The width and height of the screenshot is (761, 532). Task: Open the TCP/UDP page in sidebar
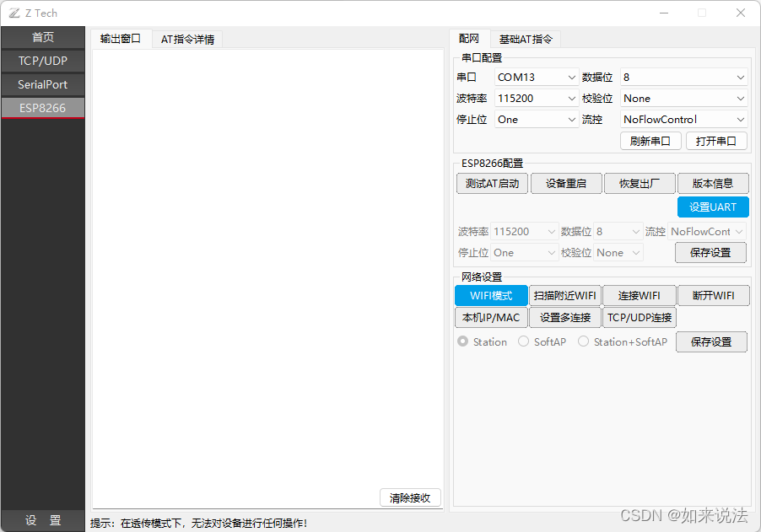pyautogui.click(x=42, y=61)
